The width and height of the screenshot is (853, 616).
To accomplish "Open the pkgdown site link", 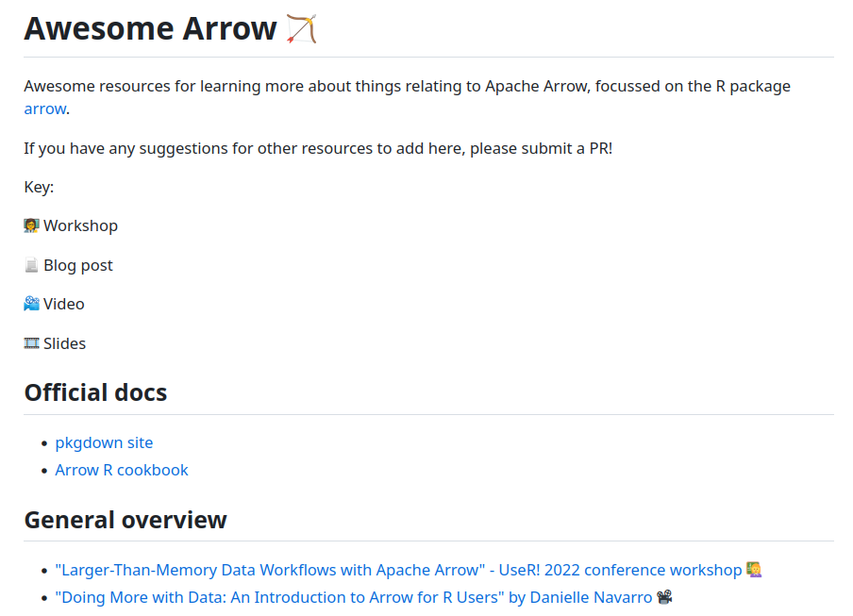I will click(x=104, y=443).
